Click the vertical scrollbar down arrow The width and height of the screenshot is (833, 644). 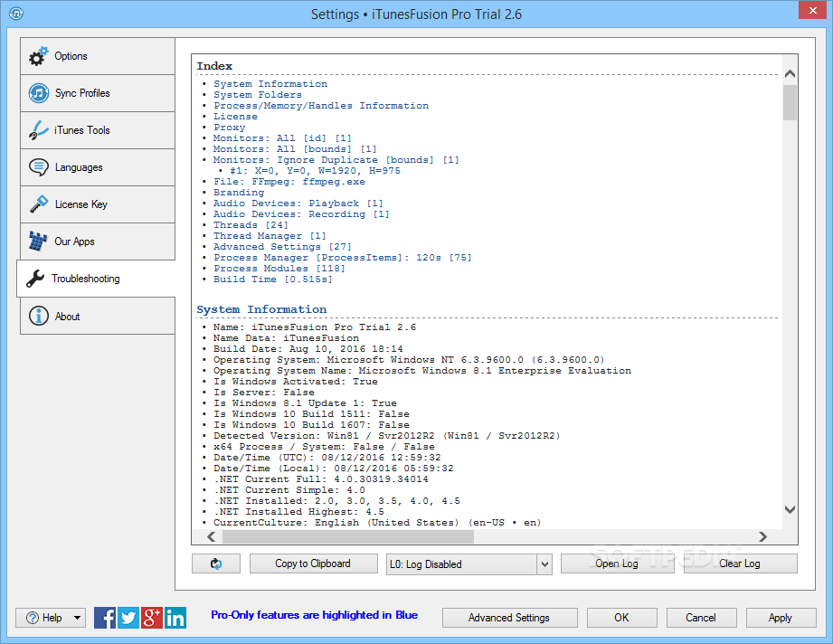point(790,509)
